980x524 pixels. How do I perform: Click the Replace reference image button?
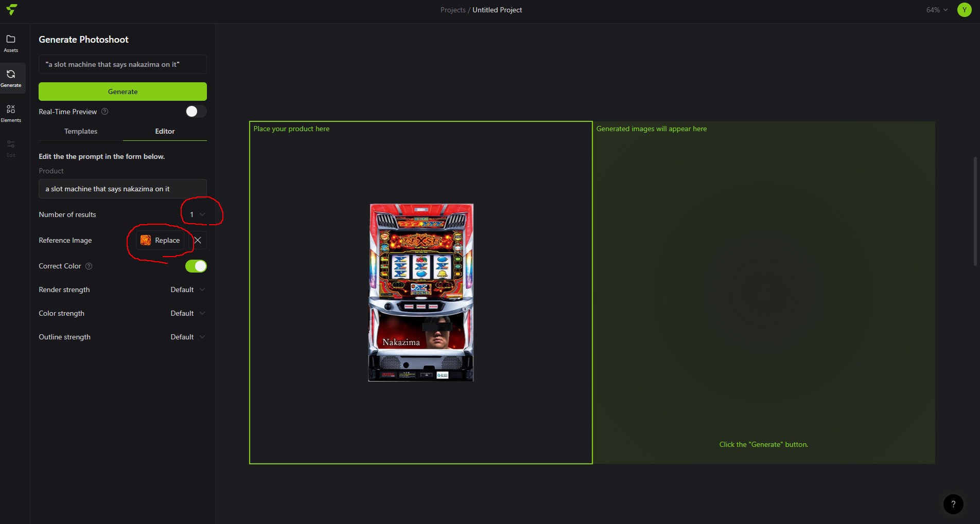tap(161, 240)
